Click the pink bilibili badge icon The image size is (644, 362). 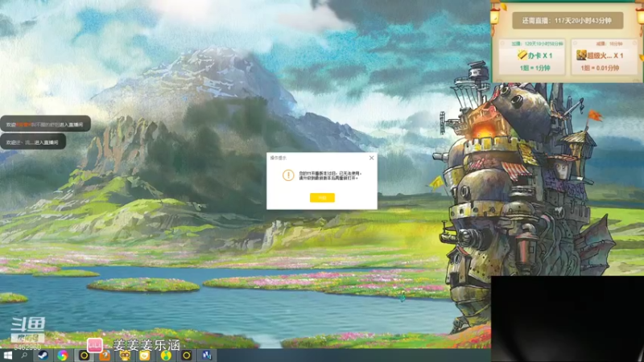tap(94, 345)
